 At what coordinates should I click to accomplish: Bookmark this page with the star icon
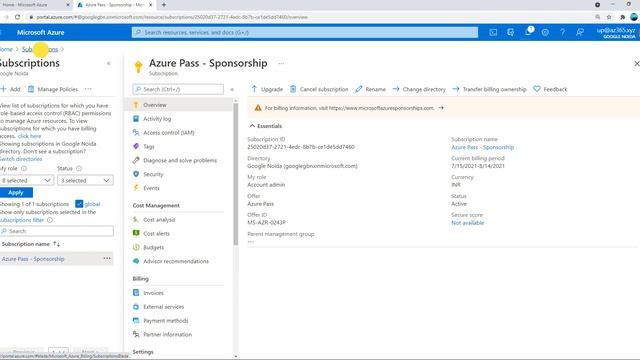609,17
